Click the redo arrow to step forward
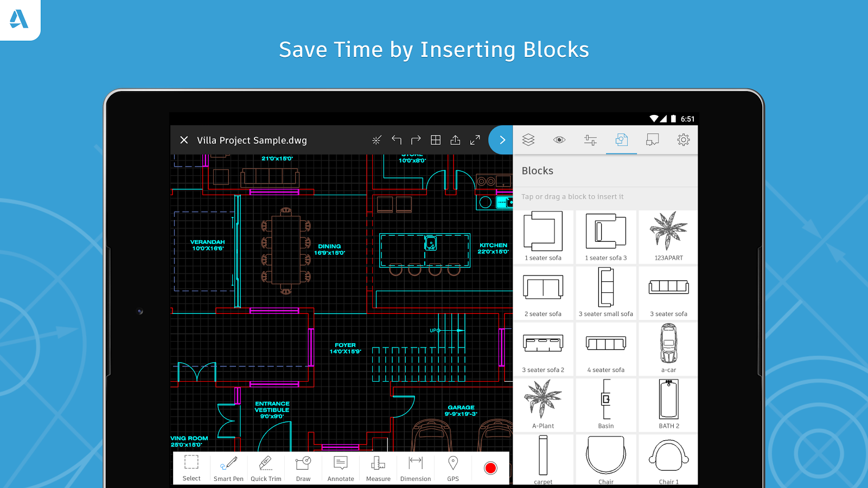Screen dimensions: 868x488 [x=416, y=140]
